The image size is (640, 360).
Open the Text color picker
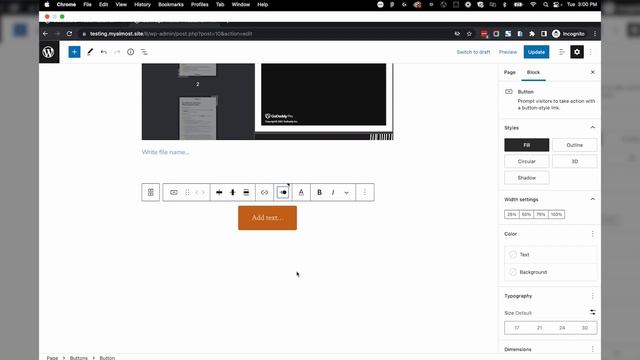(x=550, y=255)
